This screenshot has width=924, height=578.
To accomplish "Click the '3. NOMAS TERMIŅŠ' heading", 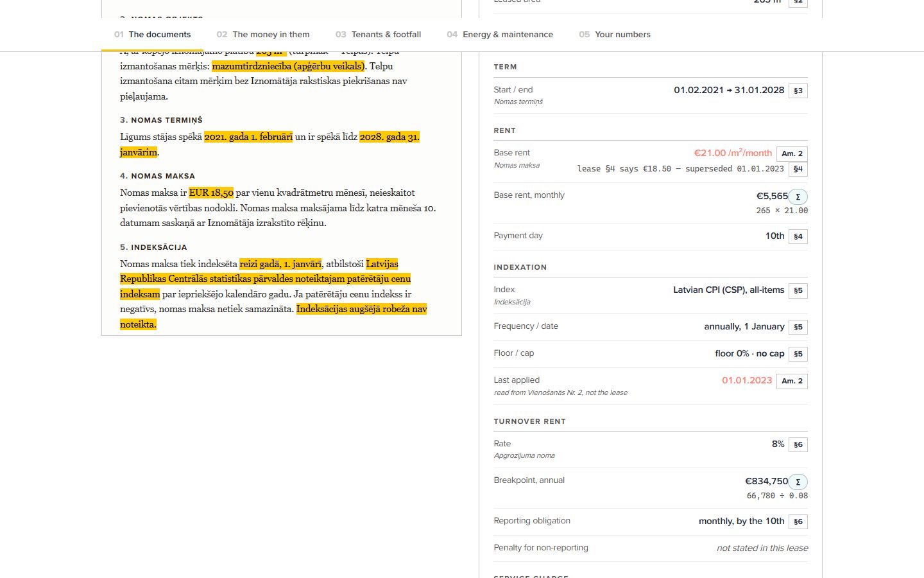I will (x=161, y=120).
